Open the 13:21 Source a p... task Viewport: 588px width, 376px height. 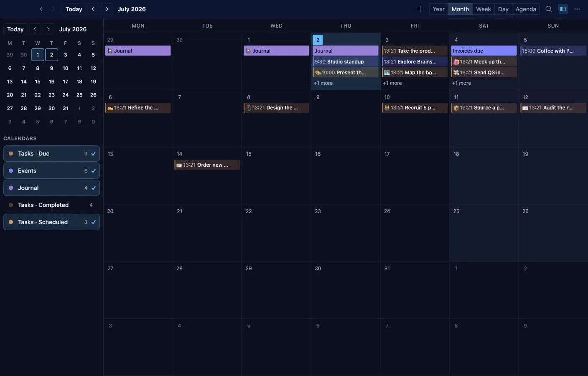484,107
